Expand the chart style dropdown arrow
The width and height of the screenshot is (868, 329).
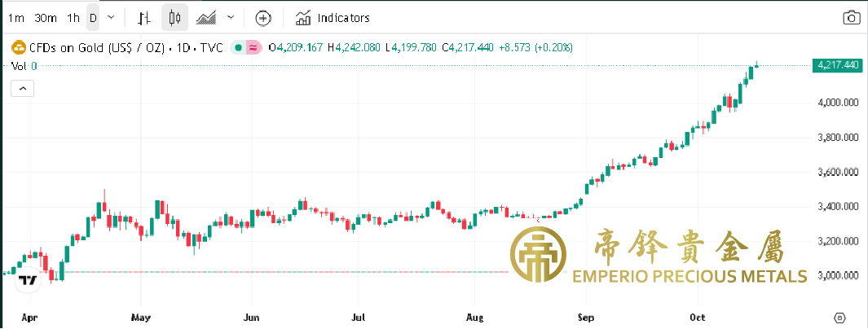[x=231, y=17]
